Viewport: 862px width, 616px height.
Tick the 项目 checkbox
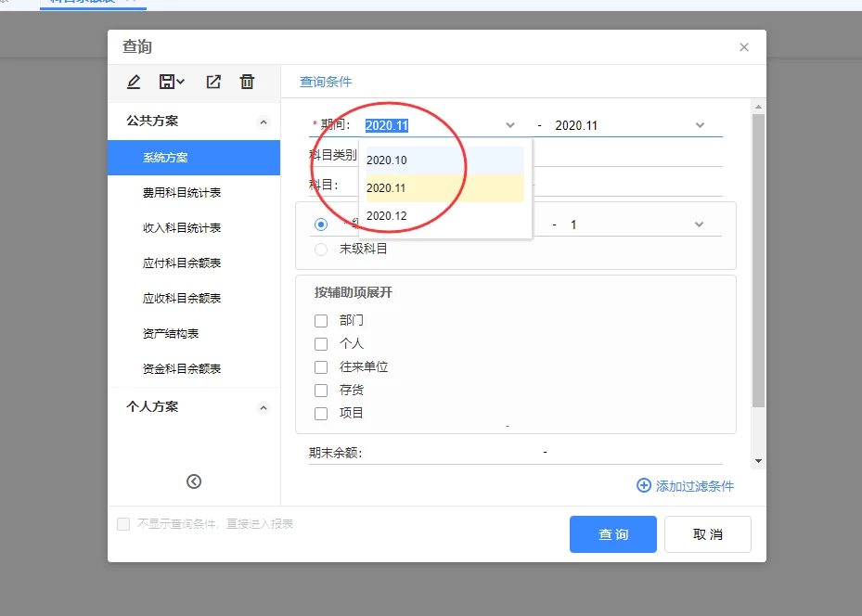click(321, 414)
